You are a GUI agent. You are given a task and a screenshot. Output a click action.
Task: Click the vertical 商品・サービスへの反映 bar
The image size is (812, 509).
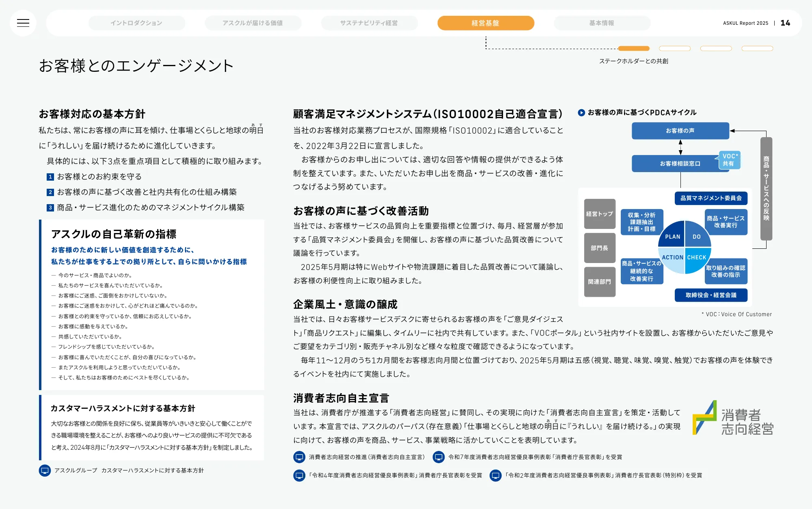pyautogui.click(x=766, y=189)
